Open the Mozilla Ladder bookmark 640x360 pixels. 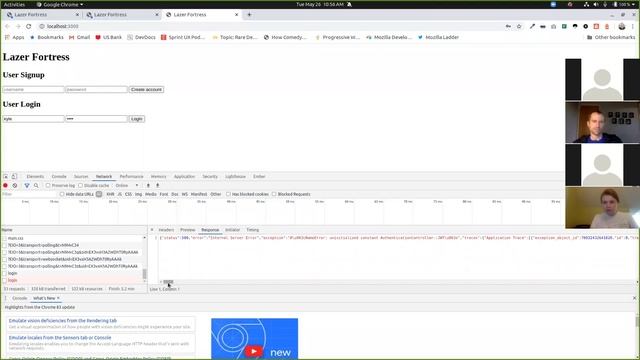[x=438, y=37]
